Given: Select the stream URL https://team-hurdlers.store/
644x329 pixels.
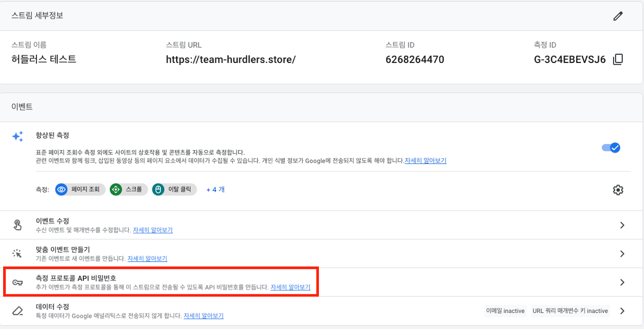Looking at the screenshot, I should point(231,60).
